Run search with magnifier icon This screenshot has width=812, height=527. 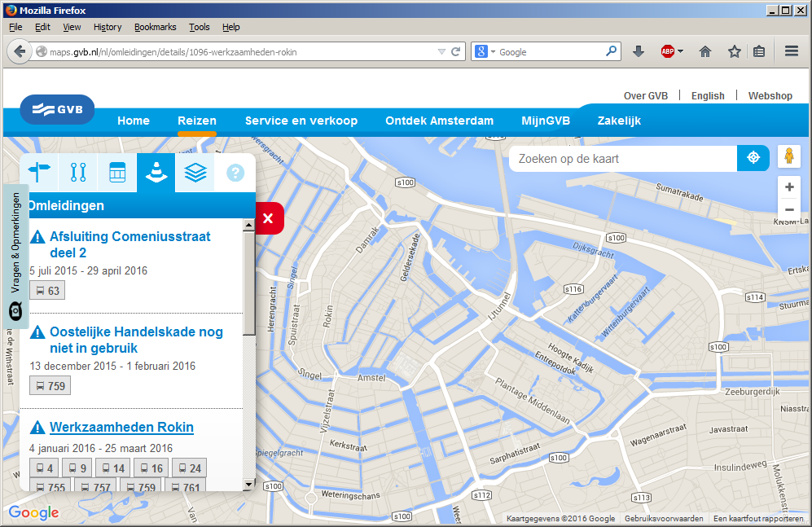point(611,51)
